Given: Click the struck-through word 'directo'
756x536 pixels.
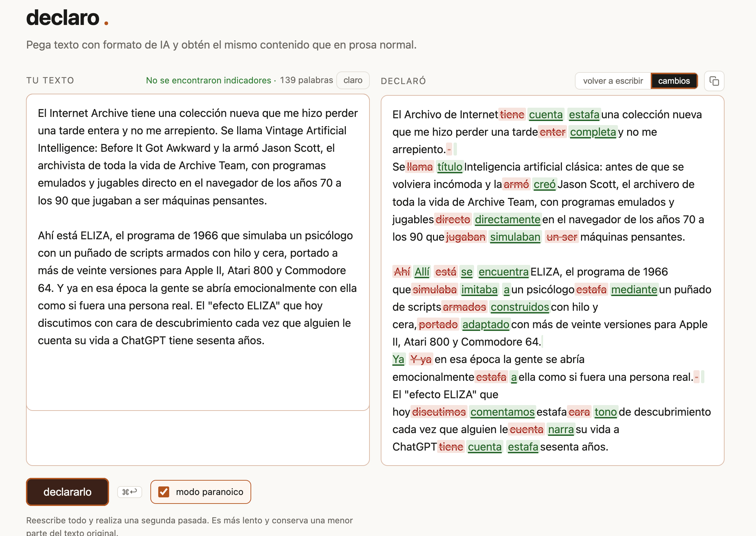Looking at the screenshot, I should [x=453, y=219].
